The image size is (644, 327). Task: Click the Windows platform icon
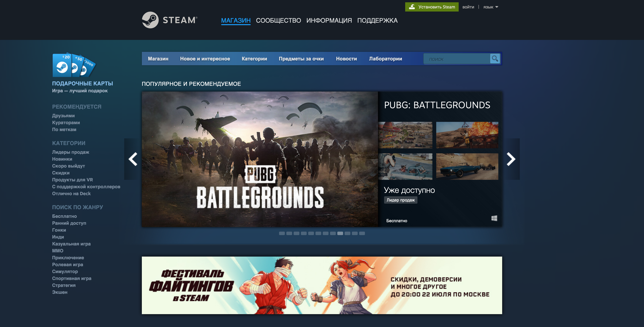[494, 218]
